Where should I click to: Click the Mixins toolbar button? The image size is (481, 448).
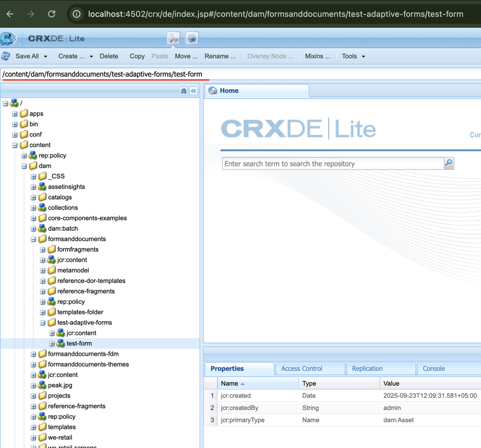318,56
